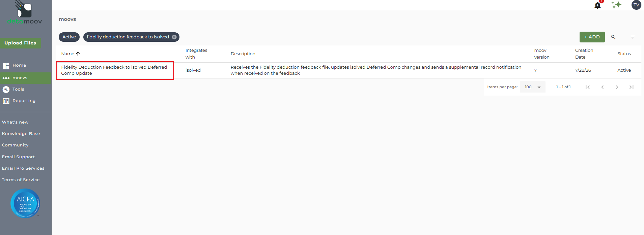Open Fidelity Deduction Feedback to isolved moov
Image resolution: width=644 pixels, height=235 pixels.
[114, 70]
